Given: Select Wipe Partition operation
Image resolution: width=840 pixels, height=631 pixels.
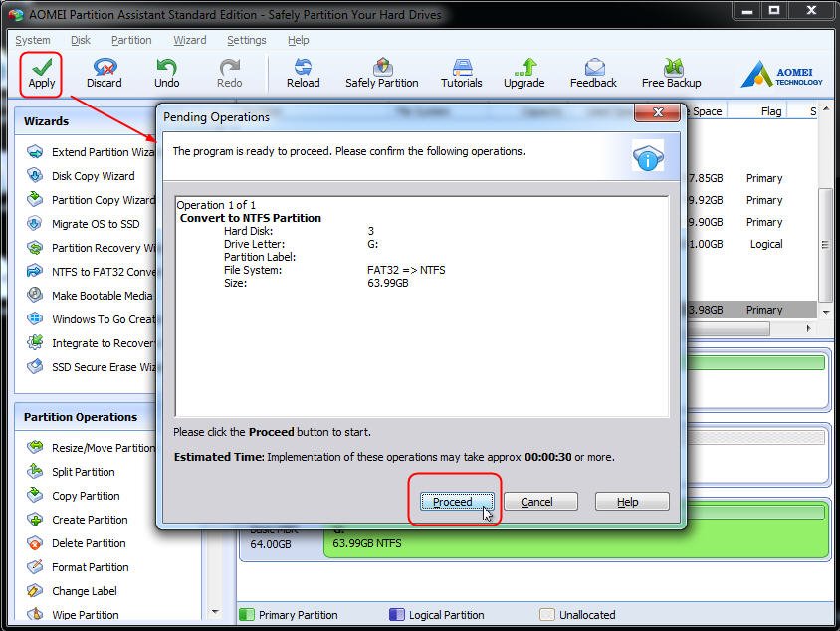Looking at the screenshot, I should (73, 614).
